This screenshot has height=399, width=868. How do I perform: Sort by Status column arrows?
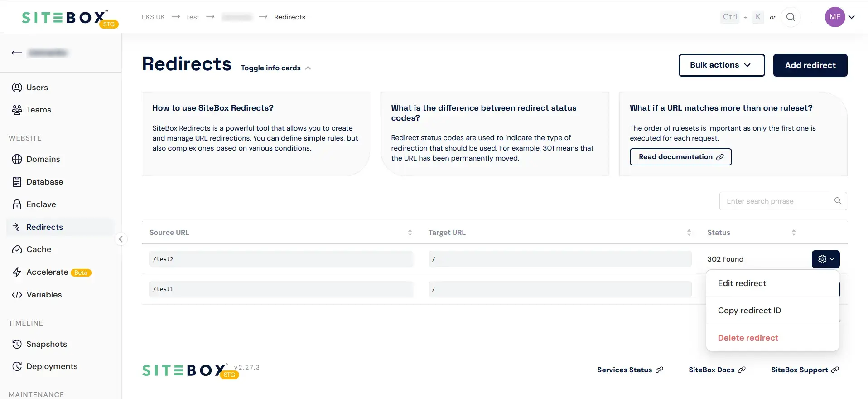794,233
